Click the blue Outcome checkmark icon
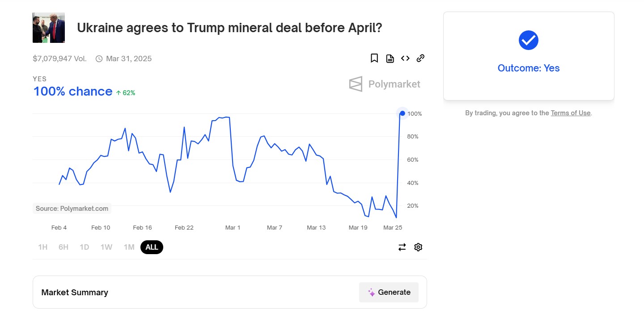644x318 pixels. pos(529,40)
